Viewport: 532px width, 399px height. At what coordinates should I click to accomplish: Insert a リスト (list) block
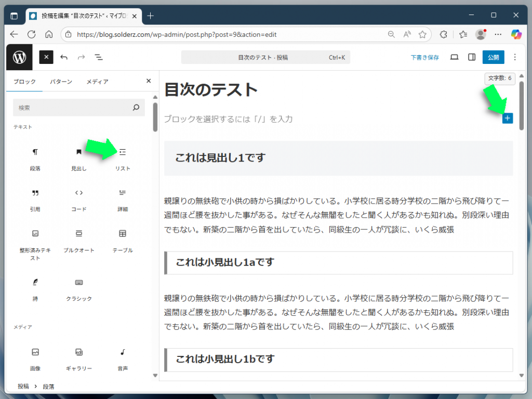(122, 152)
